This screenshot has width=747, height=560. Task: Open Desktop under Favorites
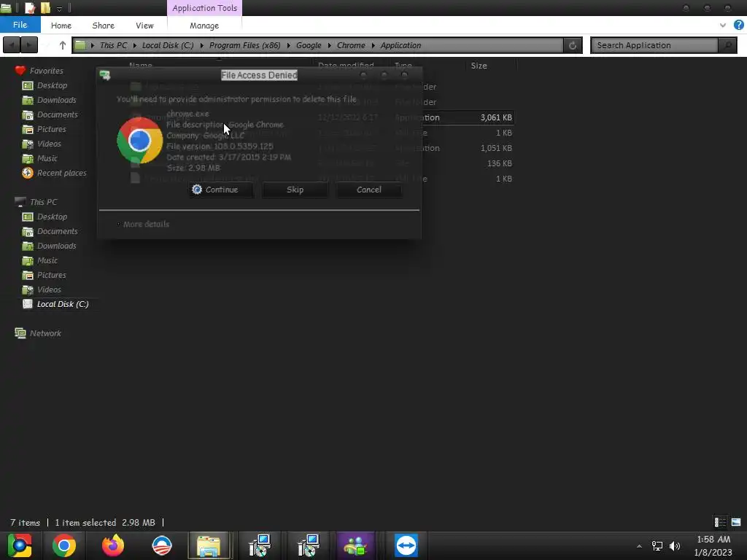[52, 85]
